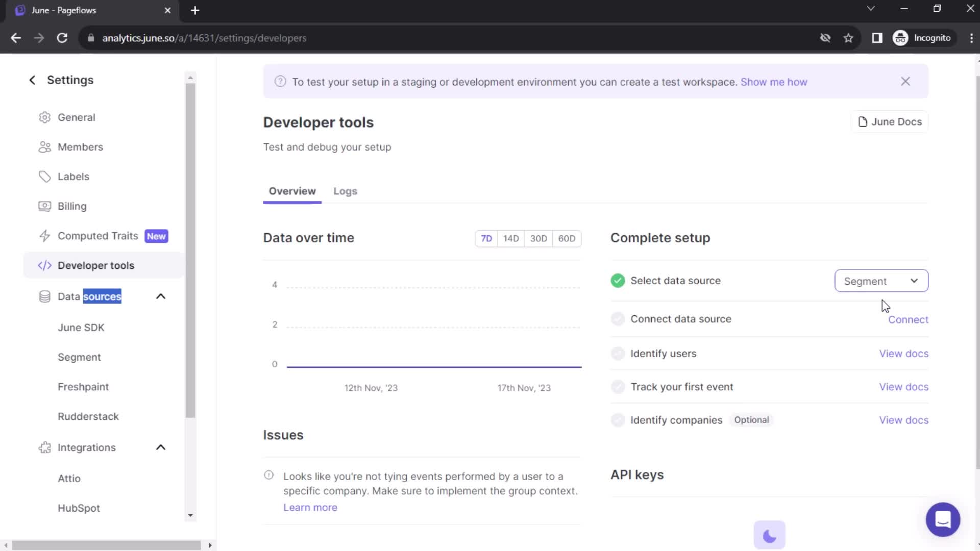
Task: Select the Overview tab
Action: pyautogui.click(x=292, y=191)
